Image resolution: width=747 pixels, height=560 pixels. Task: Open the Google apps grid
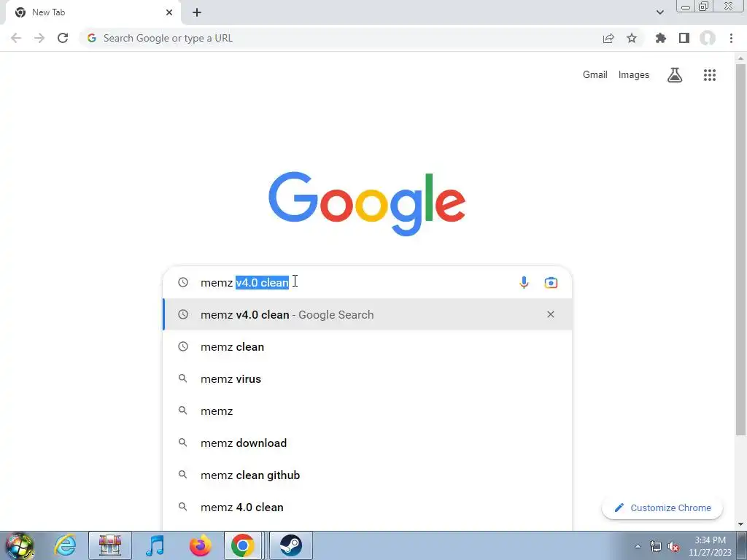coord(710,75)
